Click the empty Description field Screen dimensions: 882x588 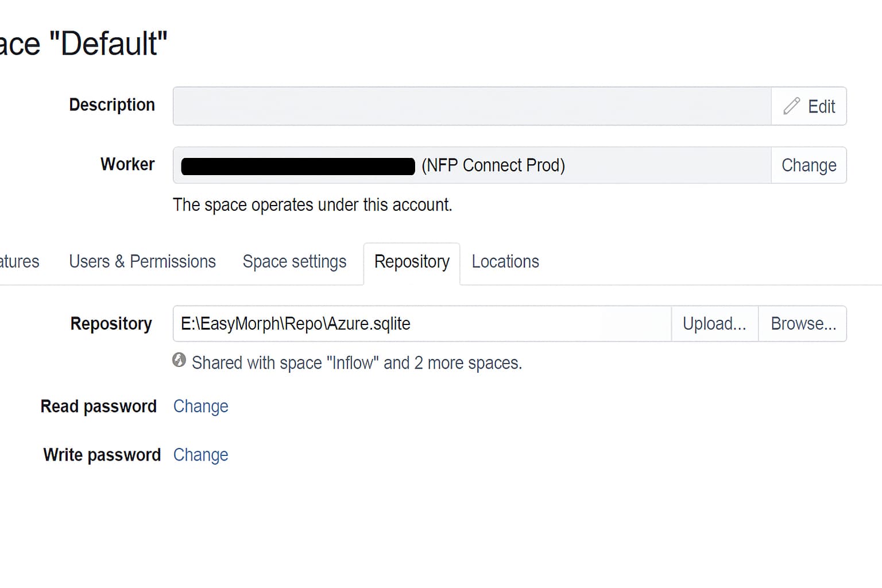[x=471, y=106]
